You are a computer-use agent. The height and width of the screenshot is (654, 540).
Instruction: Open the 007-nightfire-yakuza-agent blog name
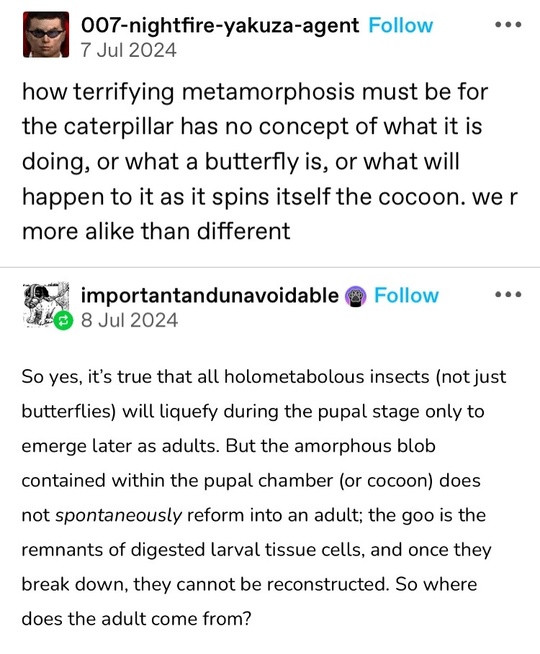point(220,25)
